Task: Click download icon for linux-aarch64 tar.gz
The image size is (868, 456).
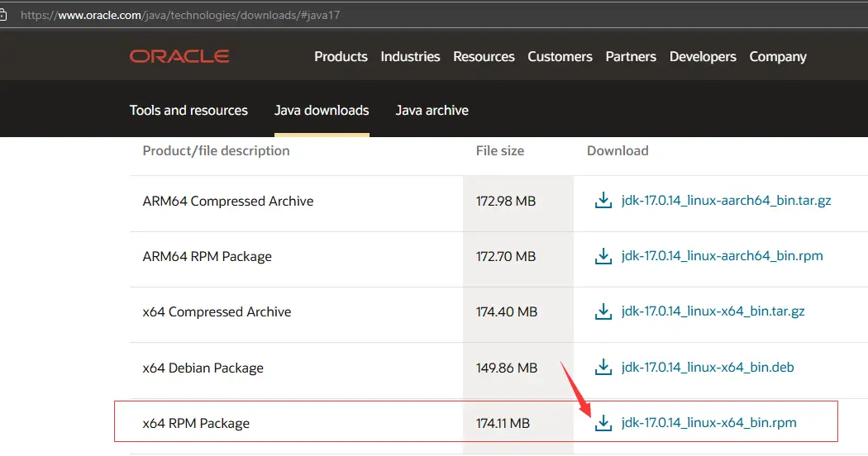Action: 603,201
